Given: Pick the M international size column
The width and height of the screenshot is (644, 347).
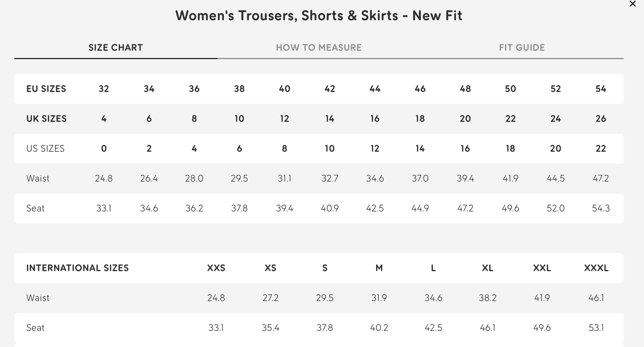Looking at the screenshot, I should pyautogui.click(x=379, y=268).
